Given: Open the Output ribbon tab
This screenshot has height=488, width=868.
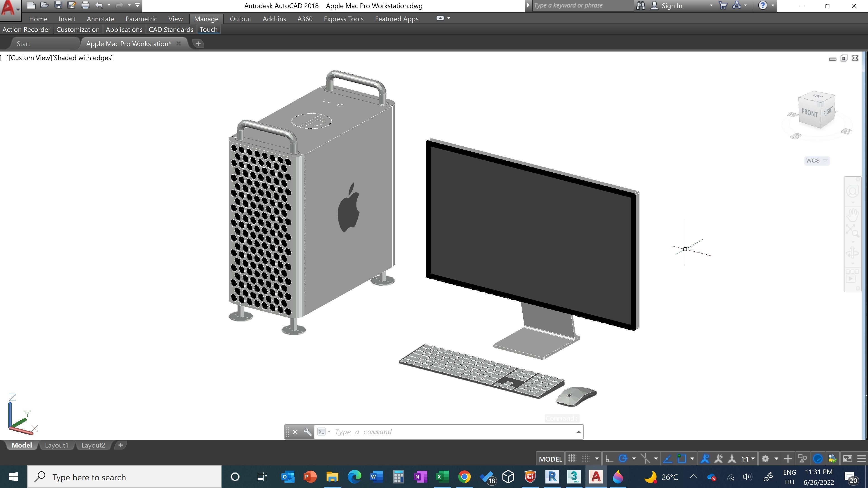Looking at the screenshot, I should [241, 19].
